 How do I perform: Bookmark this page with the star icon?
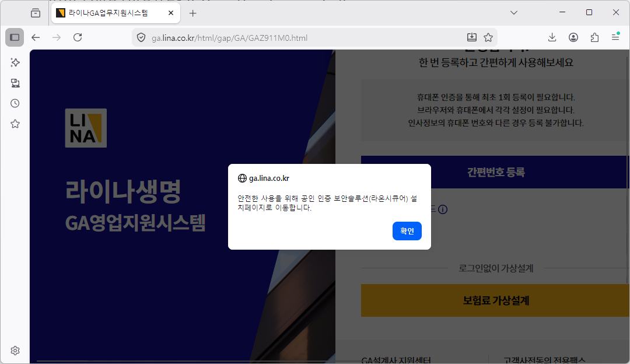click(488, 37)
